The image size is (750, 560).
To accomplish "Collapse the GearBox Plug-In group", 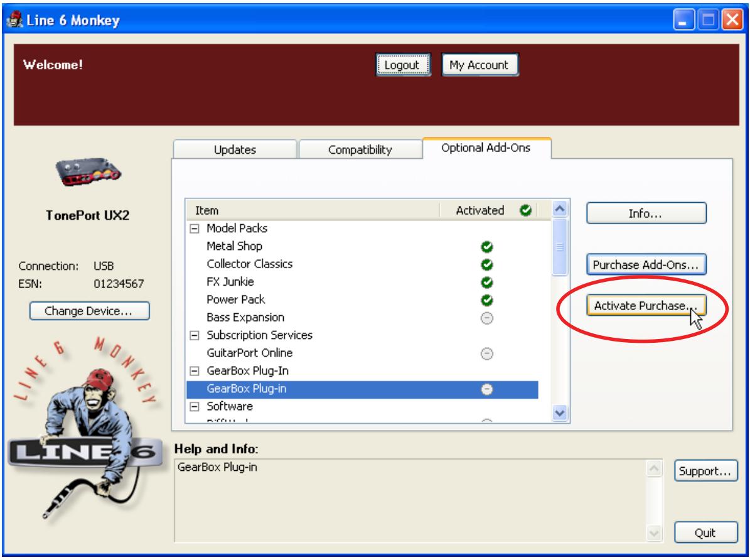I will pyautogui.click(x=195, y=371).
